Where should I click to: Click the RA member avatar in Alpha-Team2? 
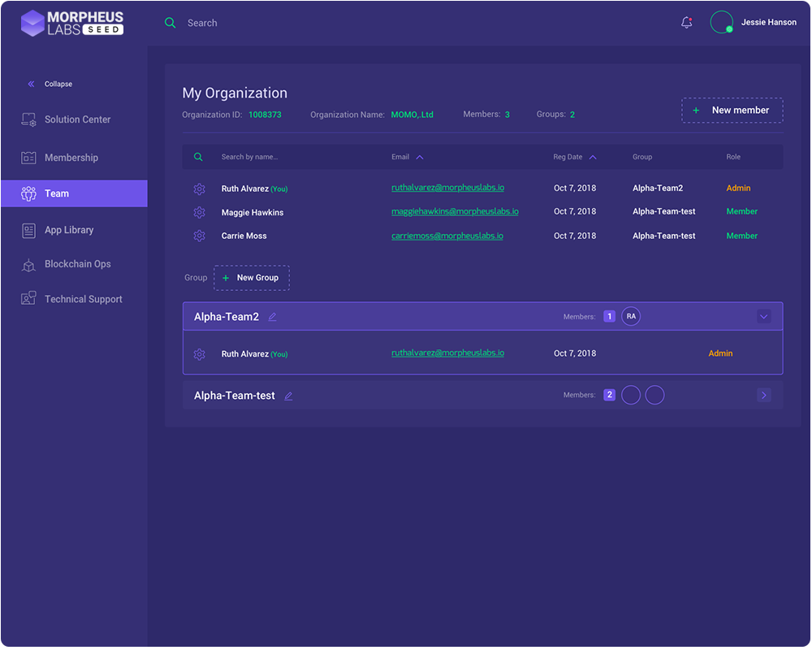point(631,317)
